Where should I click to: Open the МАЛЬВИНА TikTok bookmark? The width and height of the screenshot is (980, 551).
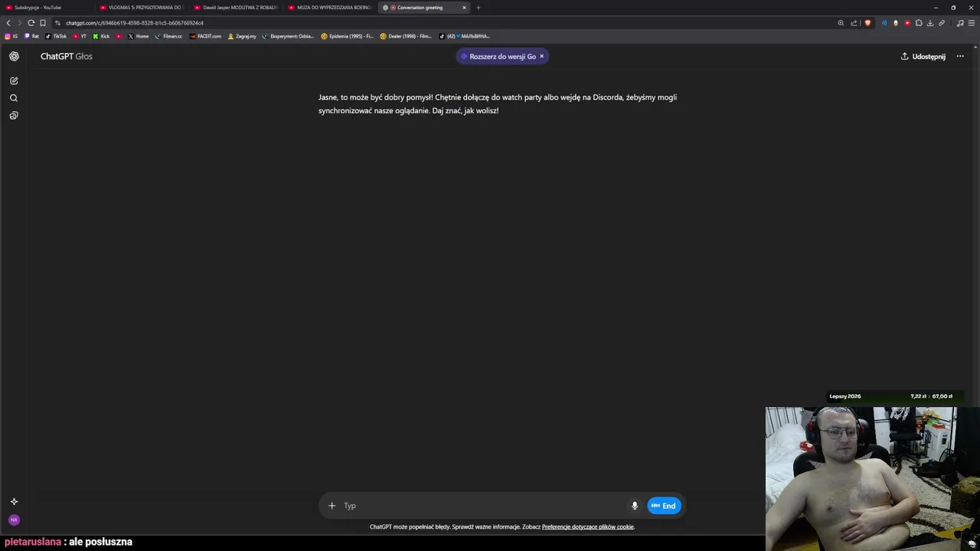465,36
